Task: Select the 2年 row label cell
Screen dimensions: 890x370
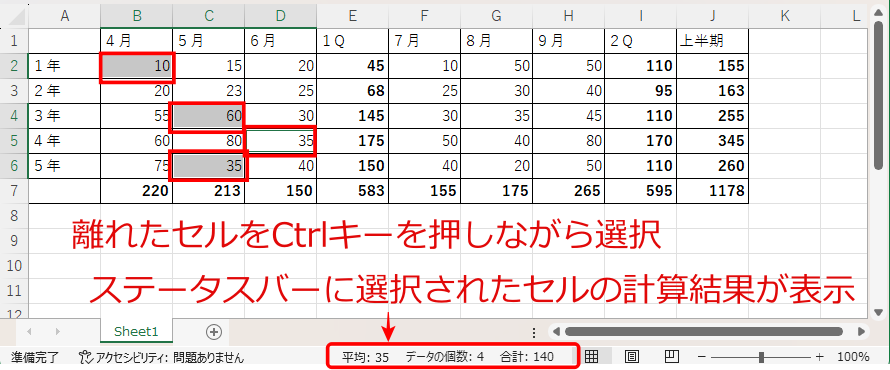Action: pyautogui.click(x=64, y=91)
